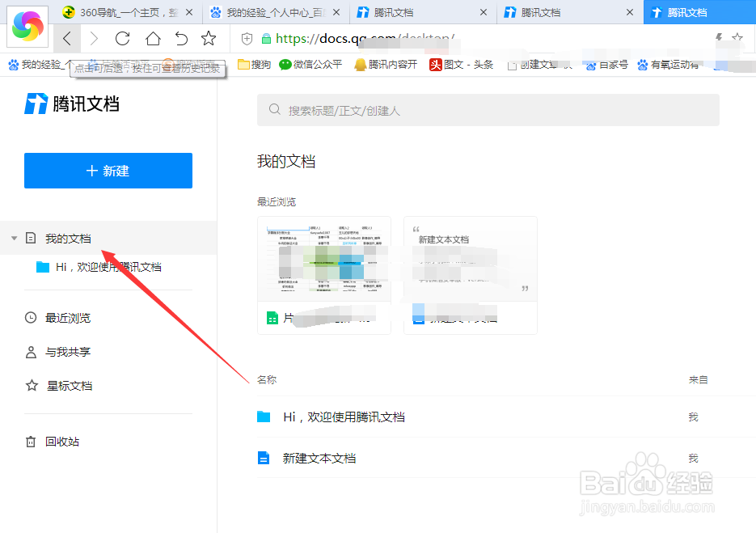Click the clock icon beside 最近浏览

(29, 318)
